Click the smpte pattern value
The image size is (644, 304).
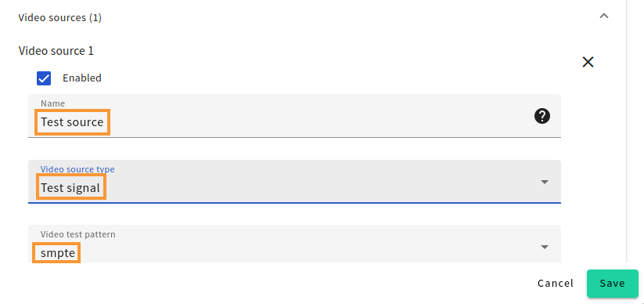coord(56,252)
